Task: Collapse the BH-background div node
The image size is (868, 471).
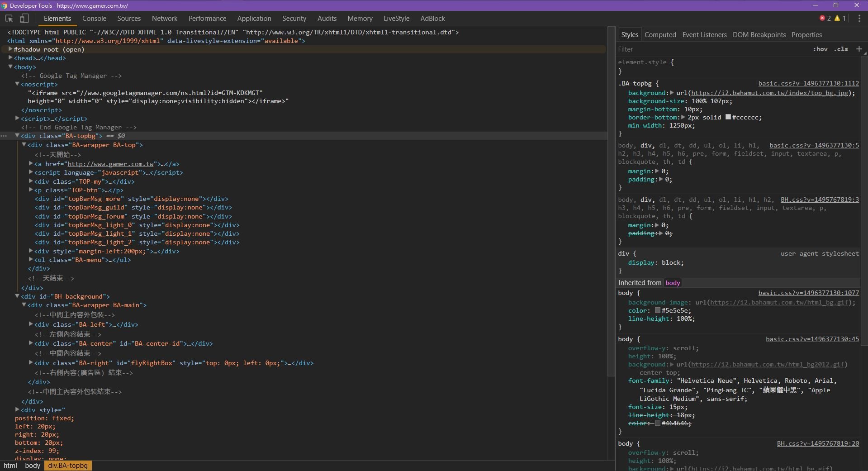Action: click(x=17, y=296)
